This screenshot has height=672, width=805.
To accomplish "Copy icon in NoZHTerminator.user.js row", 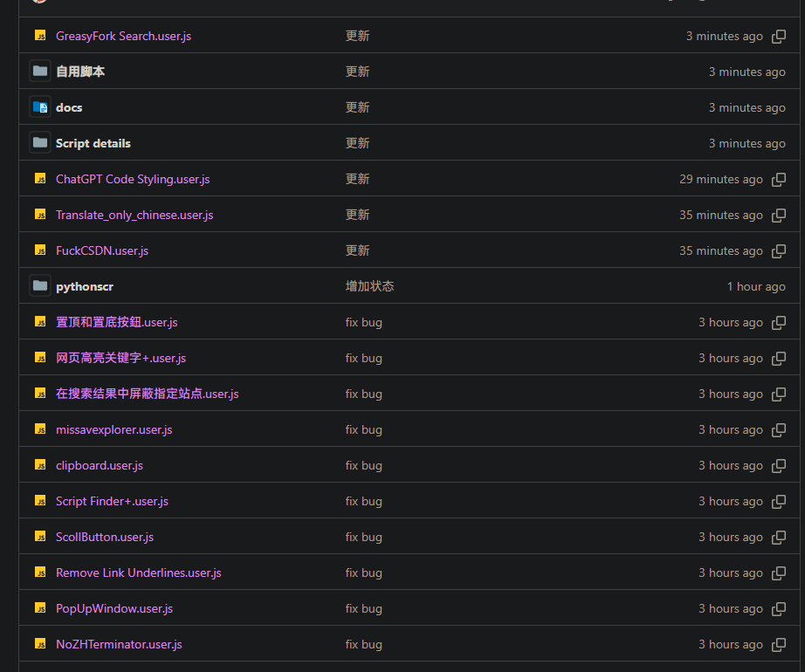I will 778,645.
